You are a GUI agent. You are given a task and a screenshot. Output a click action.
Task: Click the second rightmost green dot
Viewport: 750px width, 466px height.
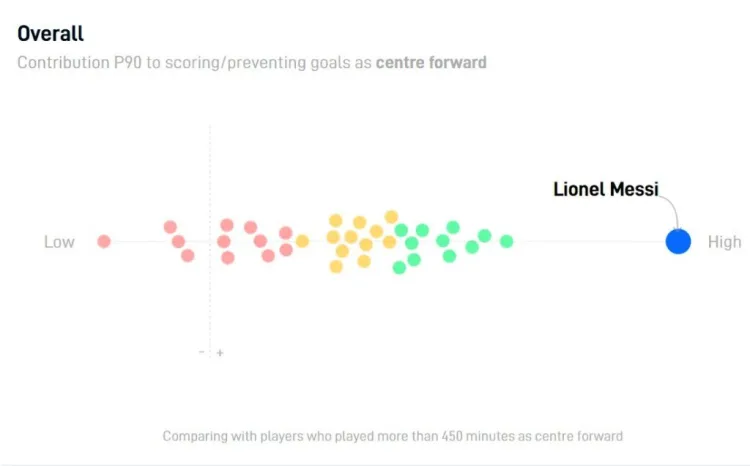(485, 235)
